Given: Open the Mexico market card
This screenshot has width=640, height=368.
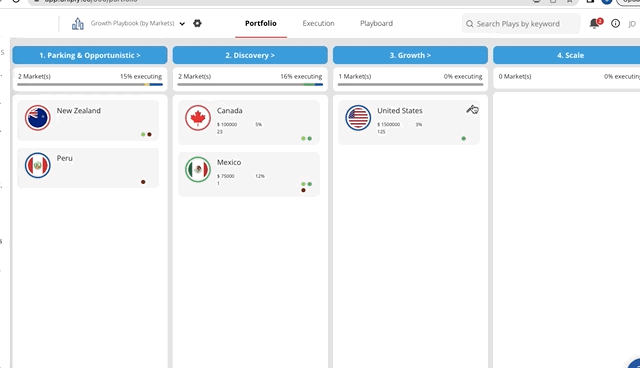Looking at the screenshot, I should (x=249, y=174).
